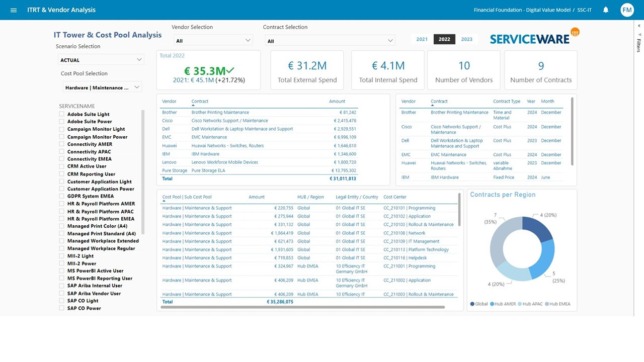644x362 pixels.
Task: Switch to year 2023
Action: point(467,39)
